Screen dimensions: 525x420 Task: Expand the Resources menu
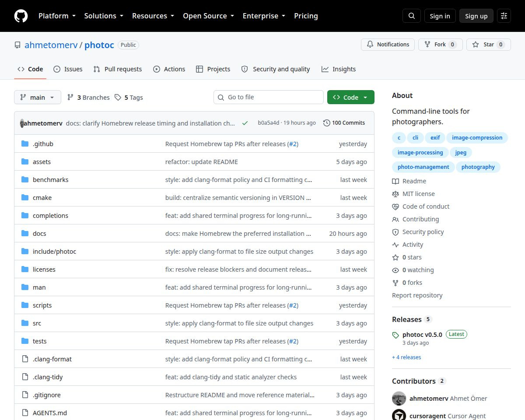(x=153, y=16)
